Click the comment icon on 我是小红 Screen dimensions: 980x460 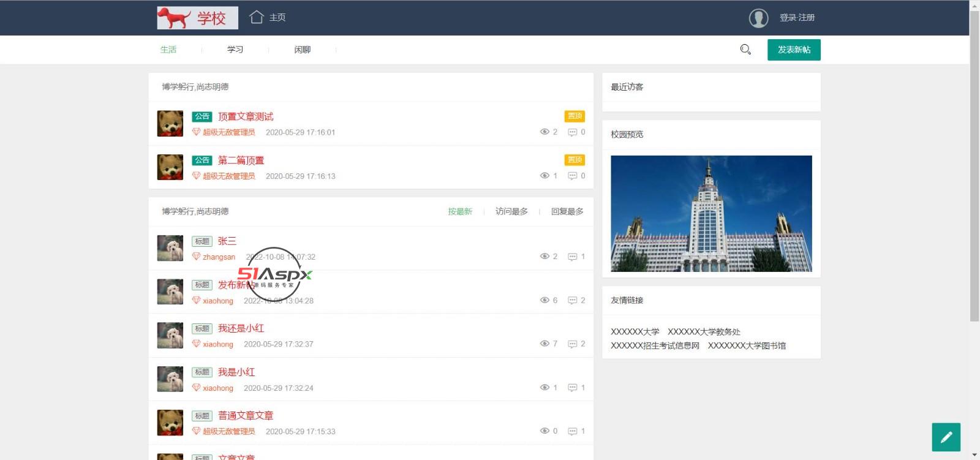573,388
